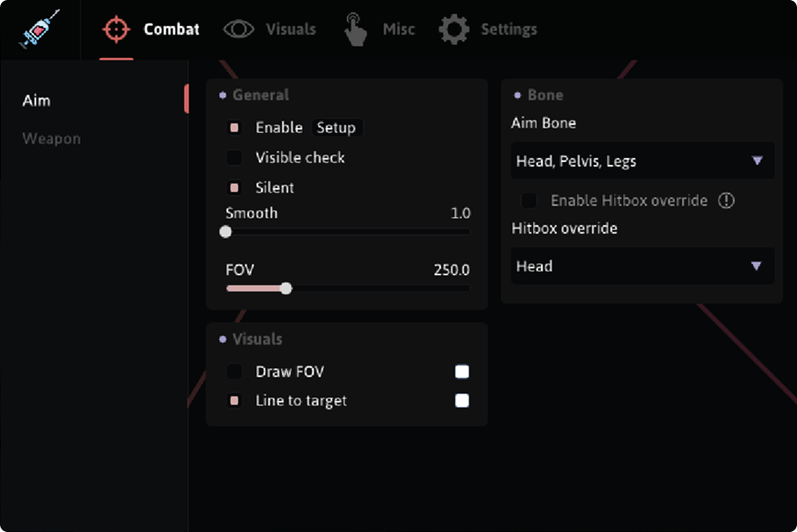Click the Combat crosshair icon

click(x=117, y=29)
